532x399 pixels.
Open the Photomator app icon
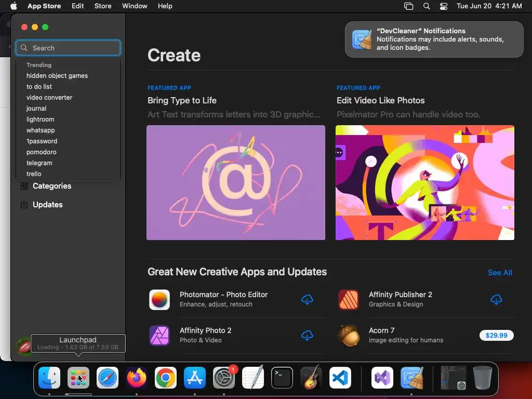(159, 300)
